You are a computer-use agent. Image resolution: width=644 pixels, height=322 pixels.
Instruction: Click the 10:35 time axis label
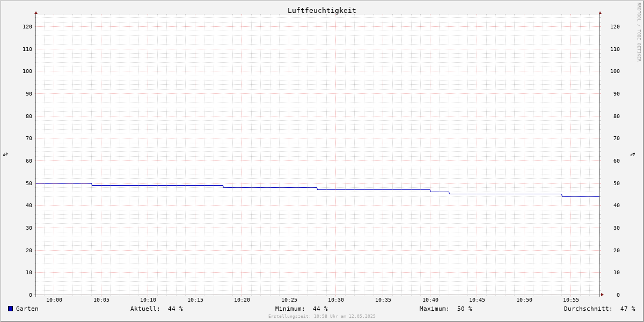[x=383, y=300]
